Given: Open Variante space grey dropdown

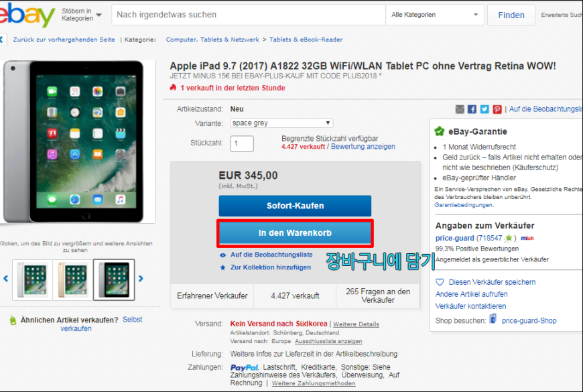Looking at the screenshot, I should click(281, 123).
